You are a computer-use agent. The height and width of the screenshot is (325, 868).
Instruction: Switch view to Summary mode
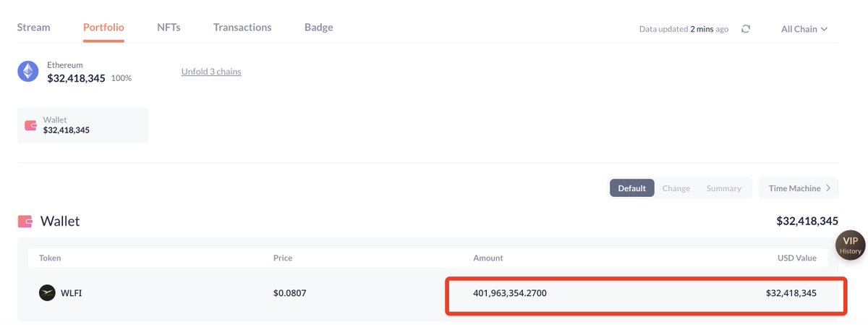tap(723, 188)
